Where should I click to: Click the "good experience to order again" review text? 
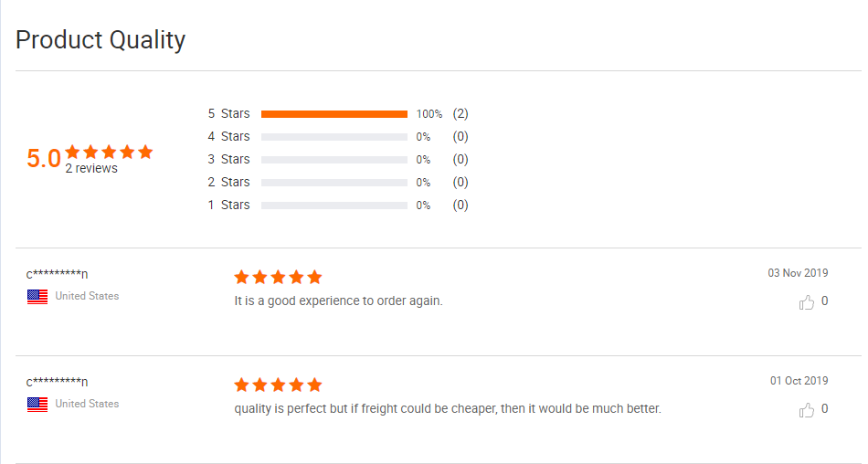(338, 301)
